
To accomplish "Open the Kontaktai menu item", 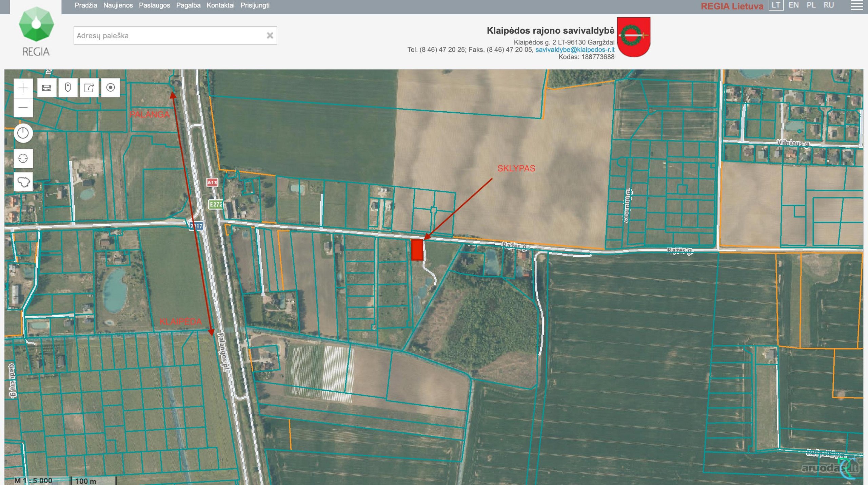I will pyautogui.click(x=220, y=5).
